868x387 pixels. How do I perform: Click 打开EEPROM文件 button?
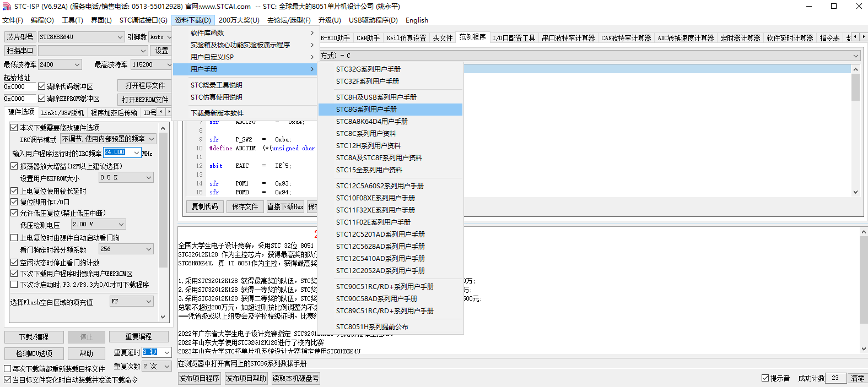(145, 100)
